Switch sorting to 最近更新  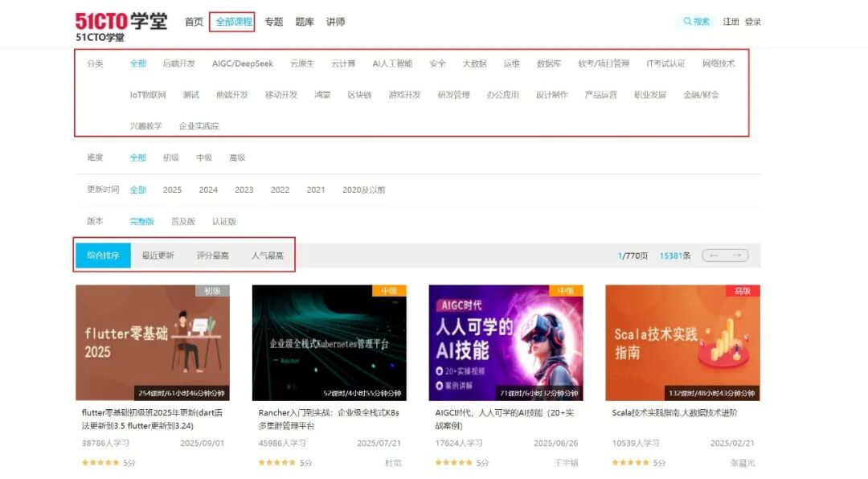[x=158, y=256]
